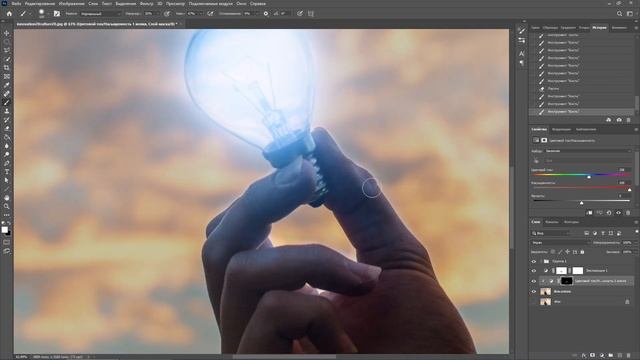Image resolution: width=640 pixels, height=360 pixels.
Task: Select the Pen tool
Action: tap(7, 163)
